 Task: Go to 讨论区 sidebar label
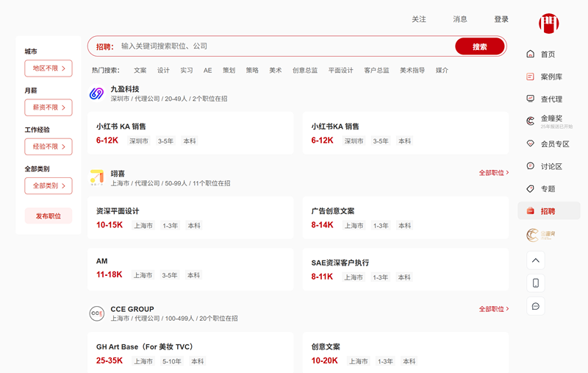pyautogui.click(x=551, y=166)
